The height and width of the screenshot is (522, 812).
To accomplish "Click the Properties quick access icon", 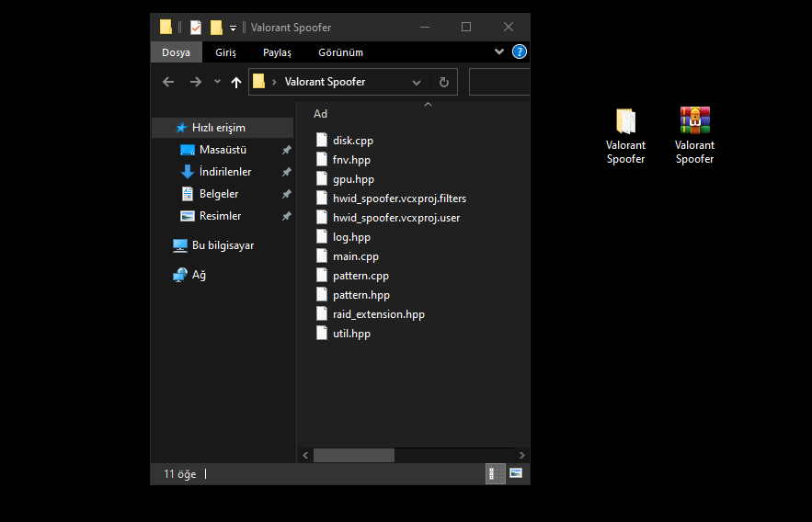I will [196, 28].
